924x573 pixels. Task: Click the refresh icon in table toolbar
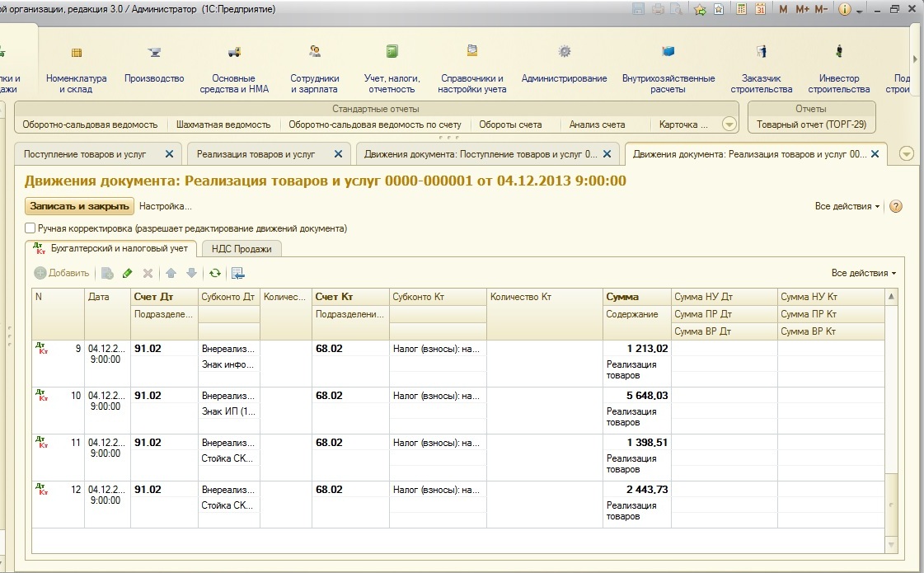pyautogui.click(x=215, y=273)
